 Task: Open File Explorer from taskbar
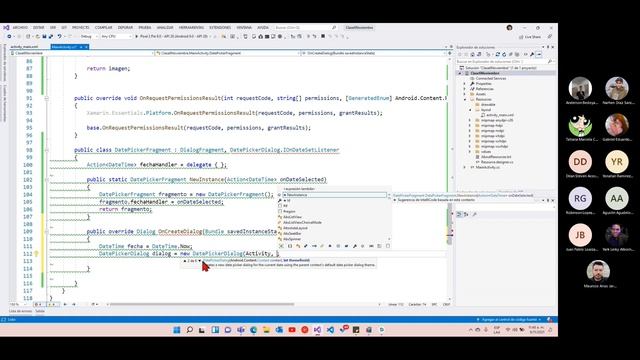(x=266, y=330)
